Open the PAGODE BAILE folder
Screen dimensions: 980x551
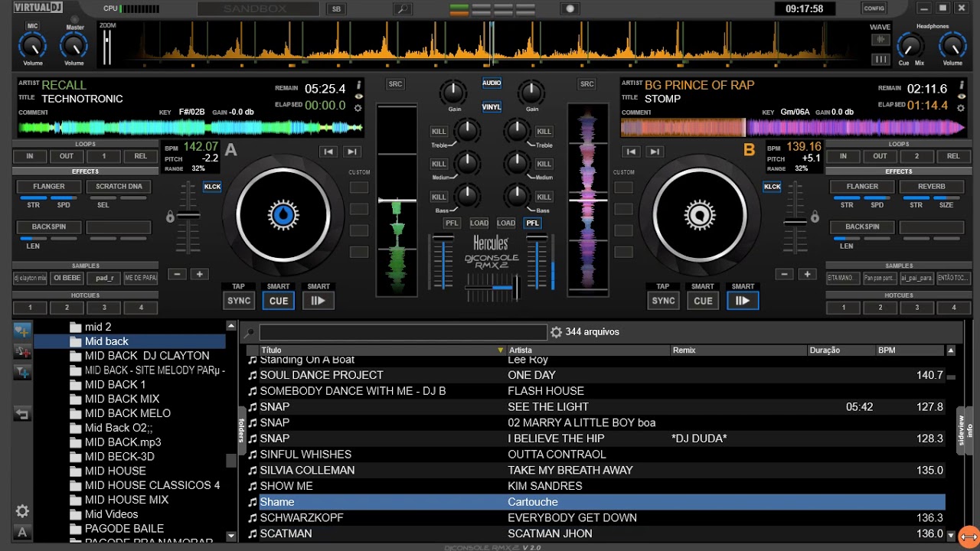[125, 528]
